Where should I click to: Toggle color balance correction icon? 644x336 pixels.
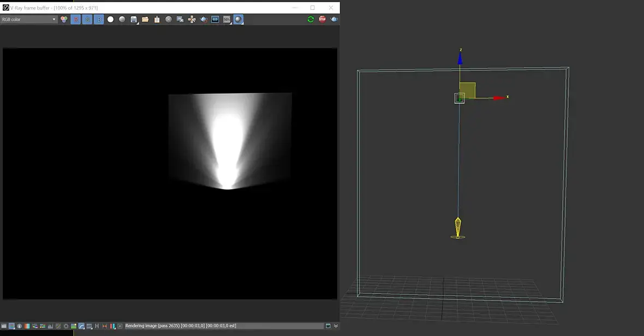tap(43, 326)
